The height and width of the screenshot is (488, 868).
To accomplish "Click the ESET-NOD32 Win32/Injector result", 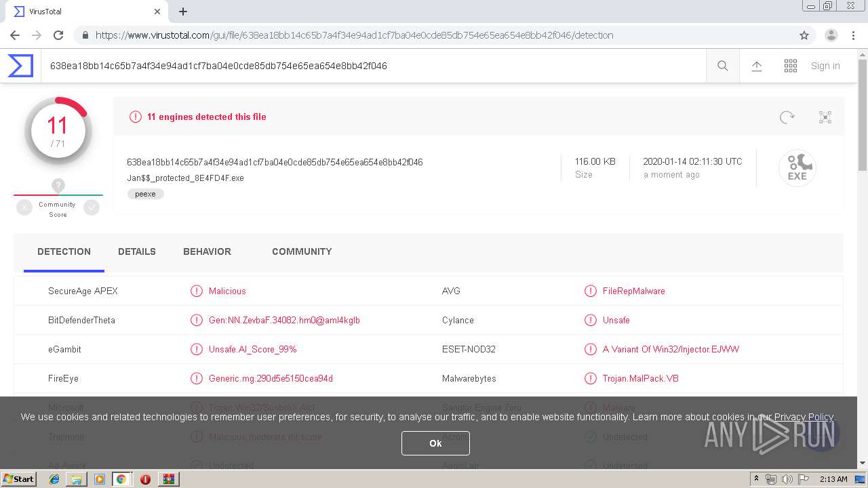I will [671, 349].
